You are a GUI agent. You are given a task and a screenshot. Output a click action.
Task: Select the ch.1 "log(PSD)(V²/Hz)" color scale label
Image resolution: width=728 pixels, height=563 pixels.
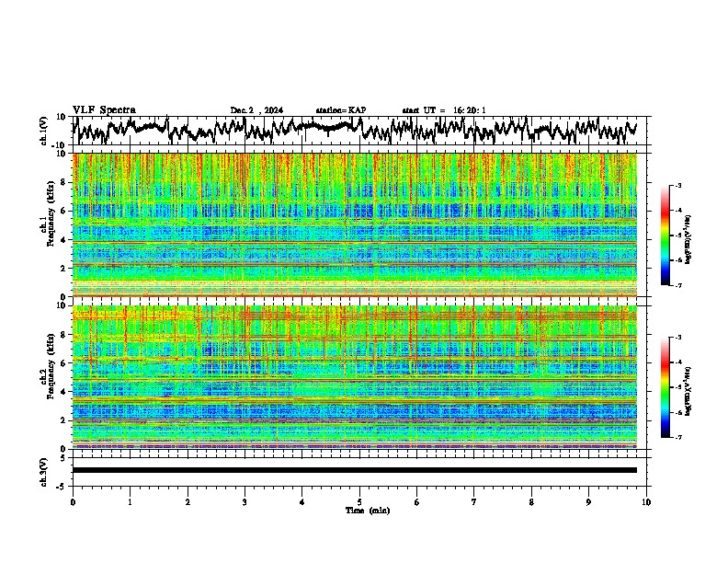(x=688, y=239)
